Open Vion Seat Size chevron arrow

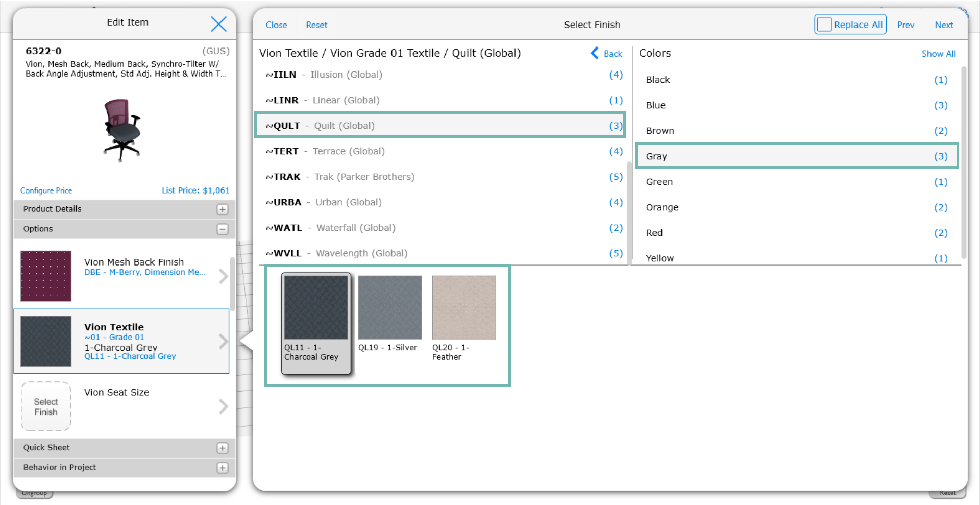(x=223, y=406)
